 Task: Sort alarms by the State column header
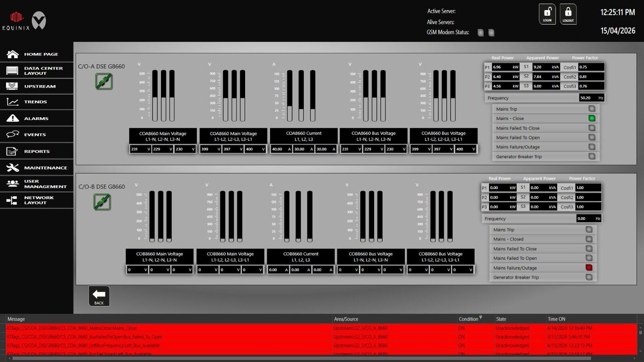[x=520, y=319]
